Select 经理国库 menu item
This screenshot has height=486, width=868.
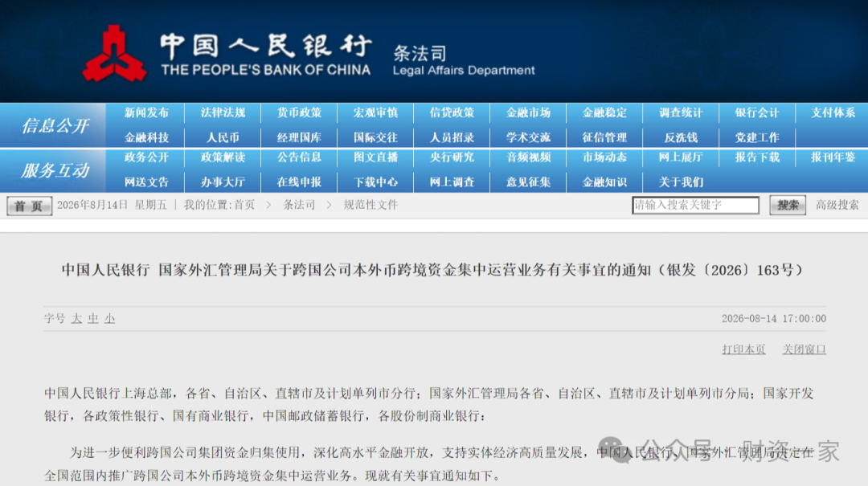(299, 137)
